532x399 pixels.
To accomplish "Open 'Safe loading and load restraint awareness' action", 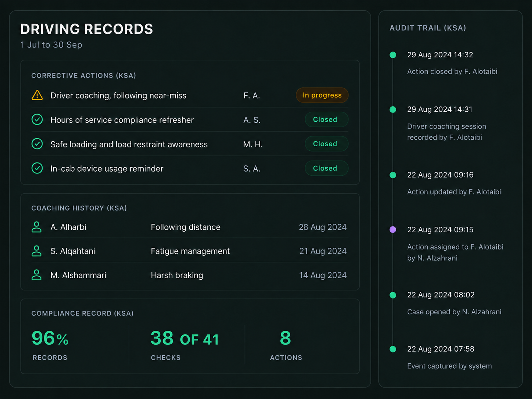I will pos(129,144).
